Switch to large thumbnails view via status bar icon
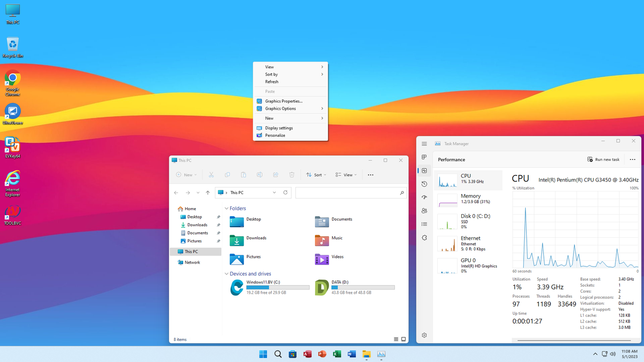The height and width of the screenshot is (362, 644). pyautogui.click(x=404, y=339)
